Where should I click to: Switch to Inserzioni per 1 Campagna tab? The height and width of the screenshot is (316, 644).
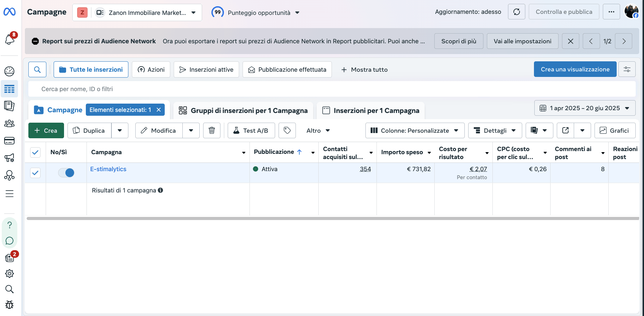(371, 111)
